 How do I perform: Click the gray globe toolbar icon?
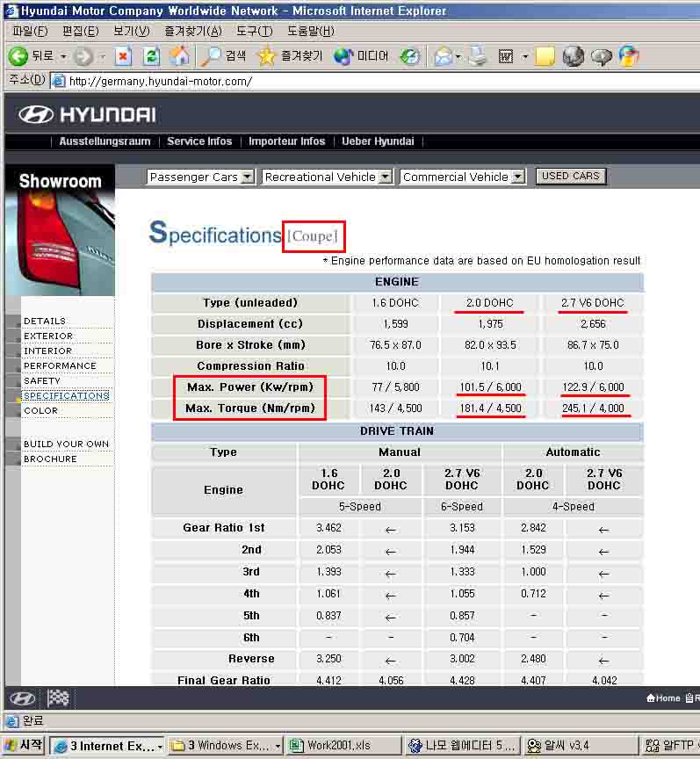pyautogui.click(x=574, y=56)
